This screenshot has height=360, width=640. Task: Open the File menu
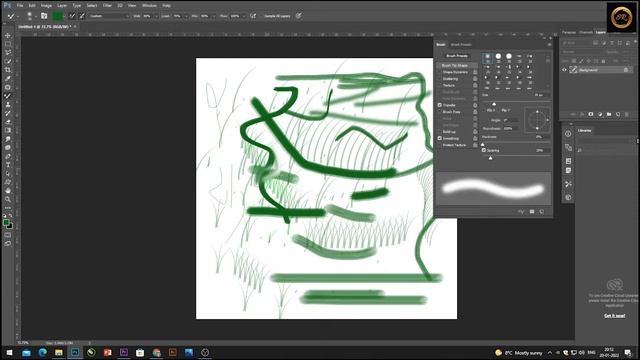point(20,6)
